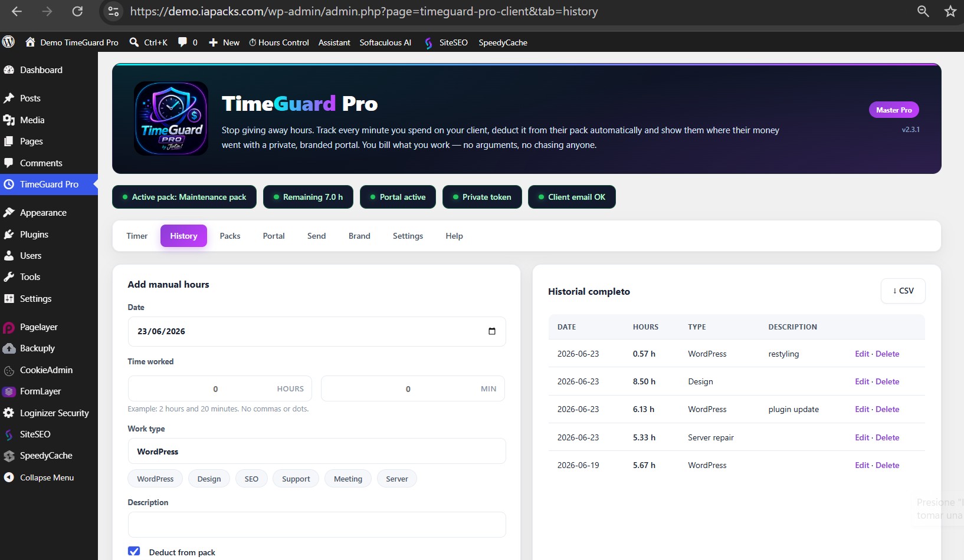Click the Work type text field
The height and width of the screenshot is (560, 964).
coord(317,452)
